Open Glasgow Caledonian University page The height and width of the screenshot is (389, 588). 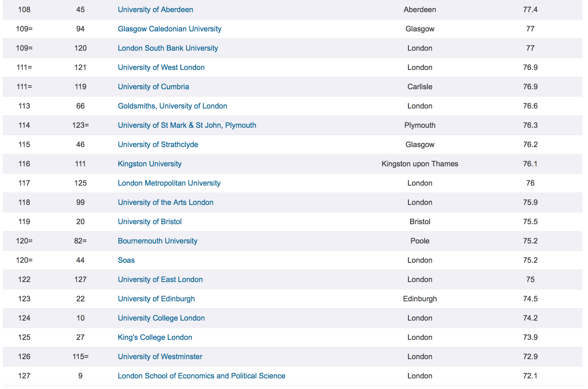pyautogui.click(x=169, y=29)
